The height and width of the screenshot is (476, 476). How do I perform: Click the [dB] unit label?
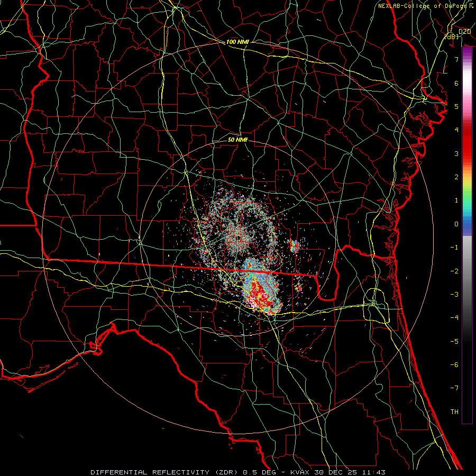(452, 36)
